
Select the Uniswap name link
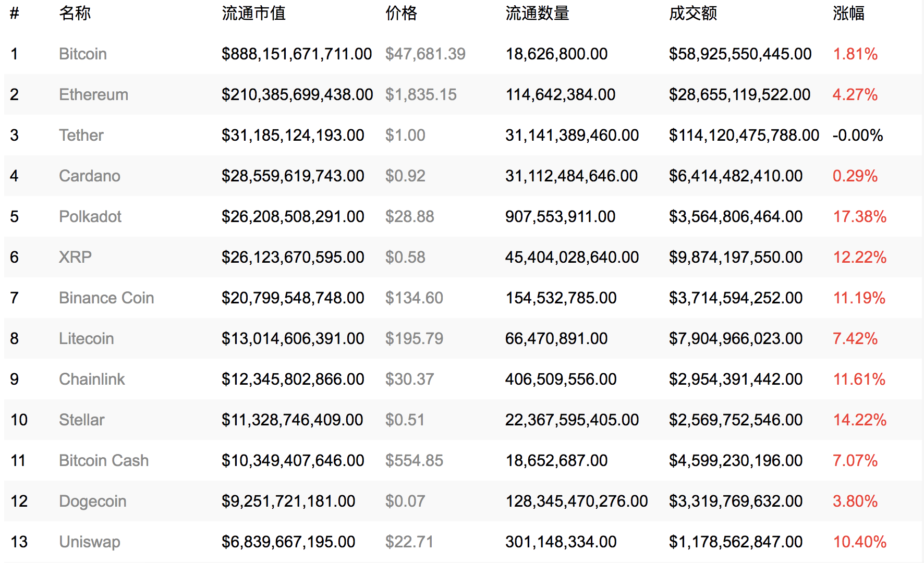tap(89, 542)
